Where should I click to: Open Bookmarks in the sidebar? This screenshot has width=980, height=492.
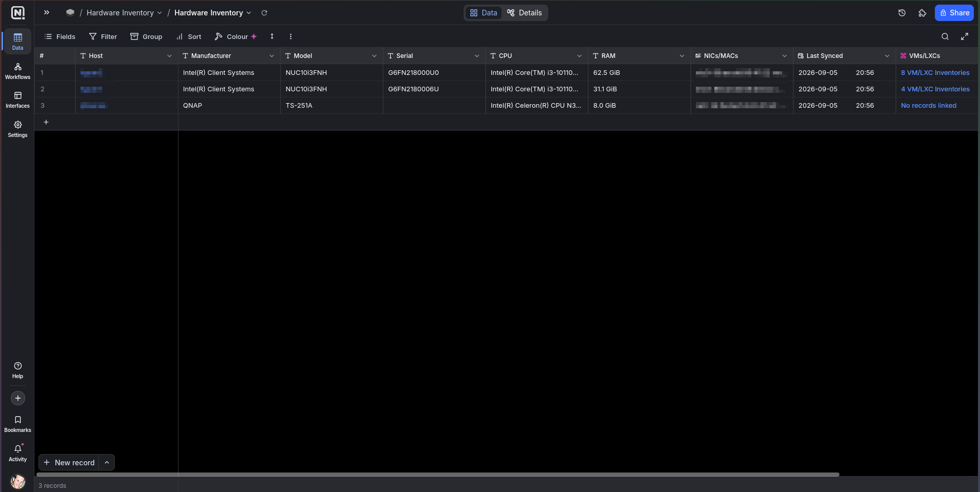[x=18, y=424]
